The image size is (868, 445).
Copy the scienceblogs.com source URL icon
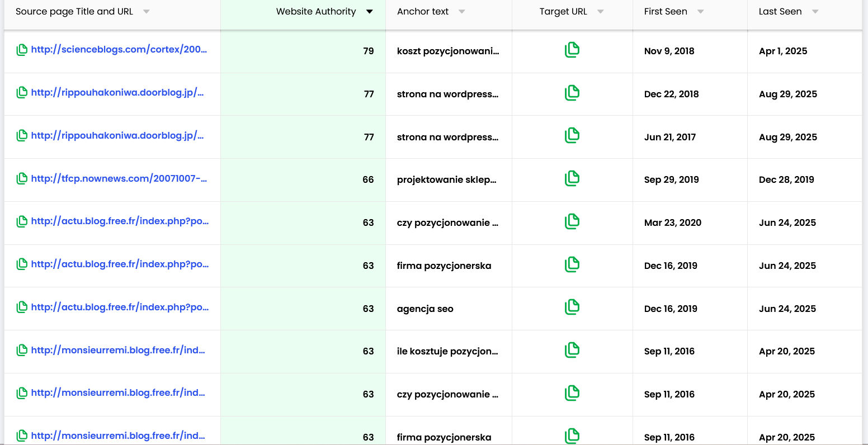[22, 50]
